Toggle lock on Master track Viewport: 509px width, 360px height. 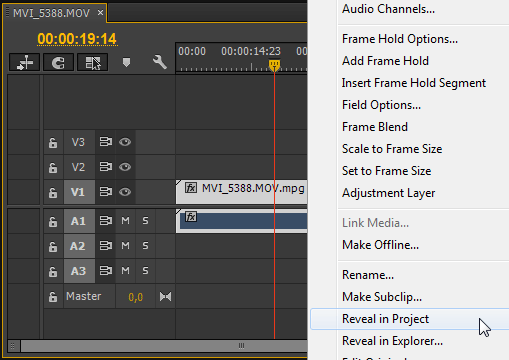point(53,297)
